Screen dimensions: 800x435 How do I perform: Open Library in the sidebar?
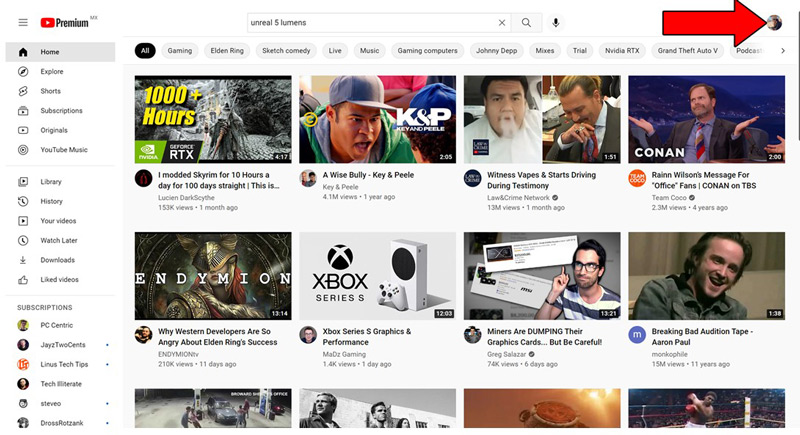(60, 182)
